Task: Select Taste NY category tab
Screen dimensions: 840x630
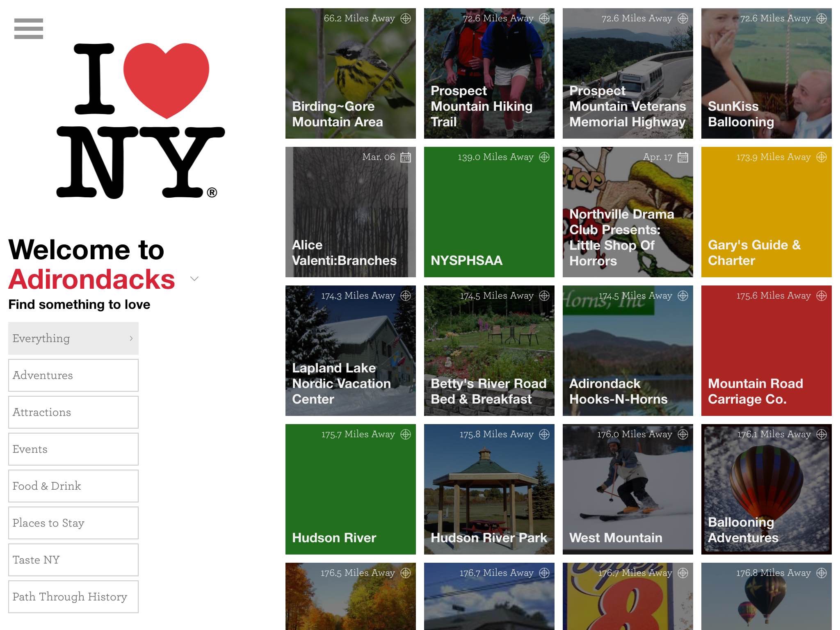Action: (73, 560)
